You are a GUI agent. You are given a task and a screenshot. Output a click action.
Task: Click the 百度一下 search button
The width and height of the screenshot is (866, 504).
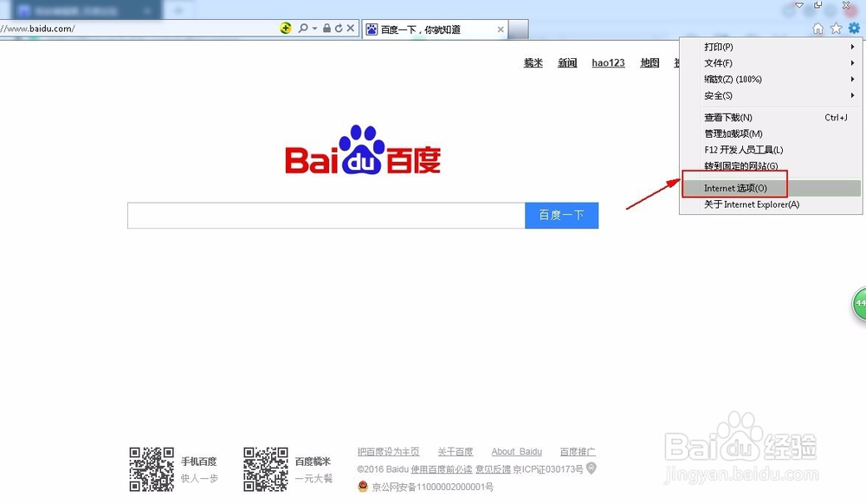click(x=562, y=216)
